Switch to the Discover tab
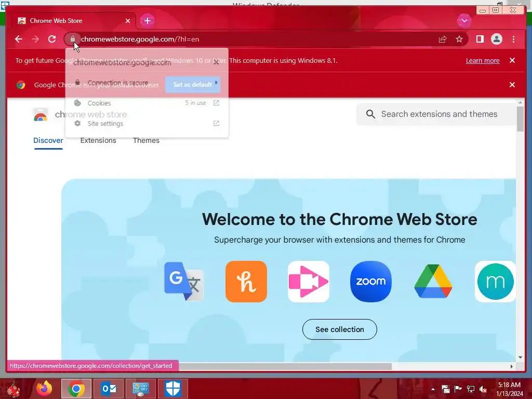The width and height of the screenshot is (532, 399). click(48, 140)
